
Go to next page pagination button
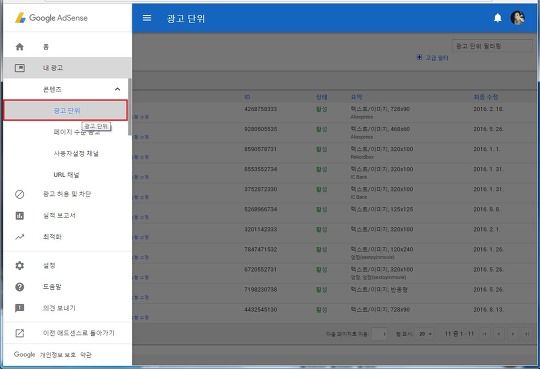[x=513, y=334]
